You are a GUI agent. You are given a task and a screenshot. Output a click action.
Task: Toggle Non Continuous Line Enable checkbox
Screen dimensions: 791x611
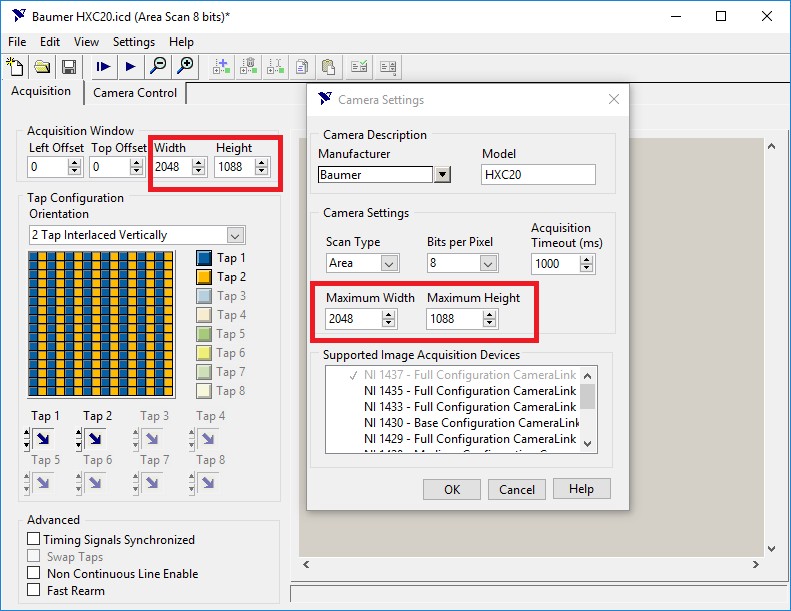click(33, 573)
